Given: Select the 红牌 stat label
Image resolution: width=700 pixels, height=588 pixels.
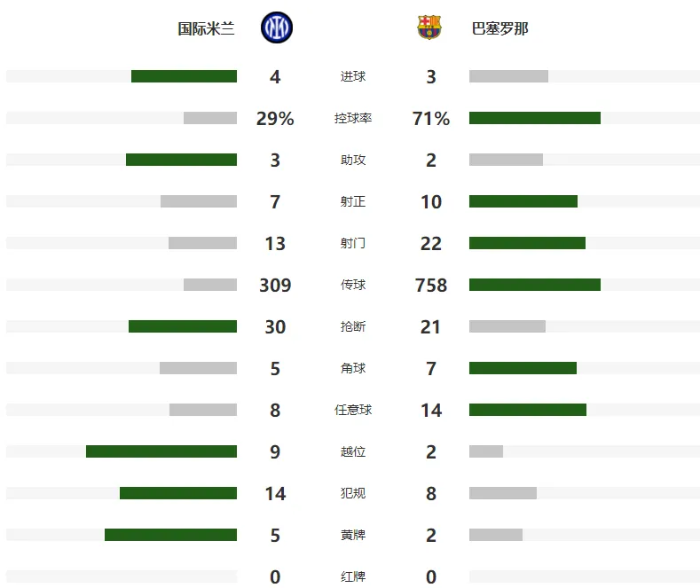Looking at the screenshot, I should (x=353, y=576).
